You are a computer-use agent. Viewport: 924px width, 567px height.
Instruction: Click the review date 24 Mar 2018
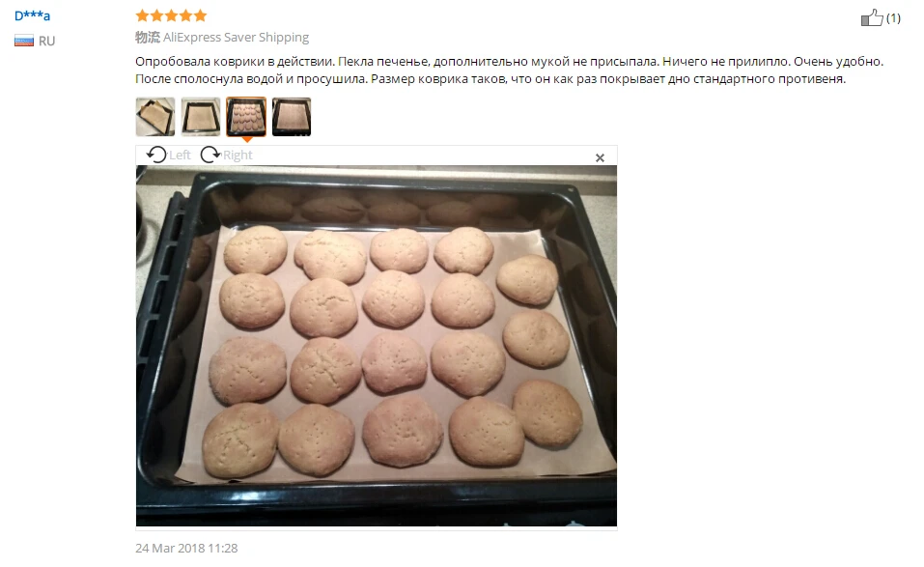[x=186, y=548]
